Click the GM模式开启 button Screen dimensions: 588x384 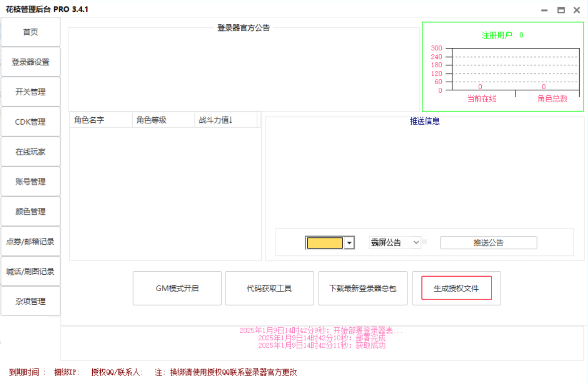tap(177, 288)
